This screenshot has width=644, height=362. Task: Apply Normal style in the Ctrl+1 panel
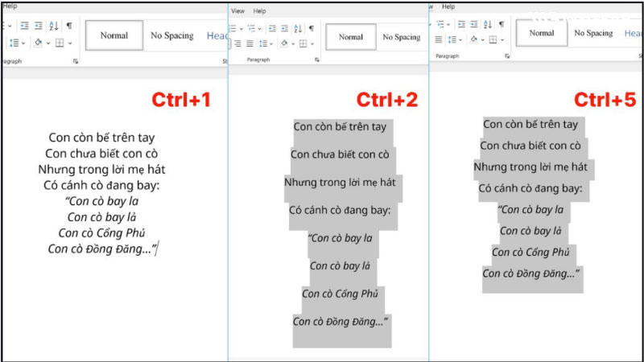[114, 35]
